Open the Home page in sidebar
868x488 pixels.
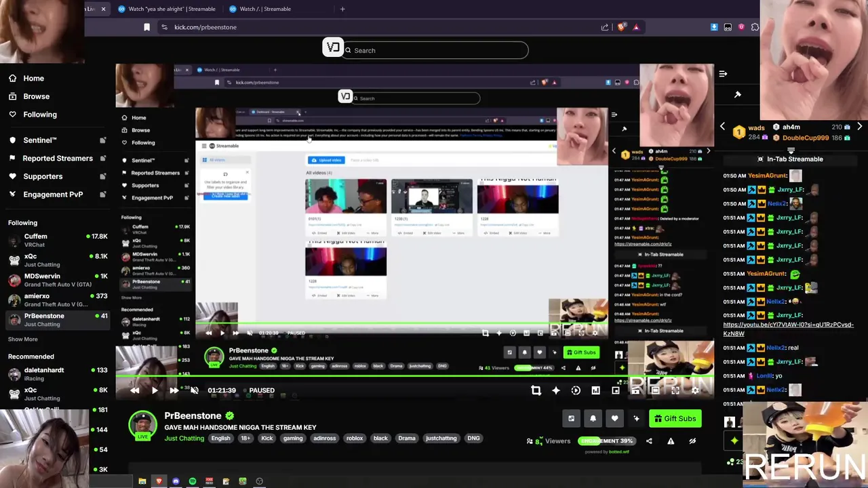27,78
